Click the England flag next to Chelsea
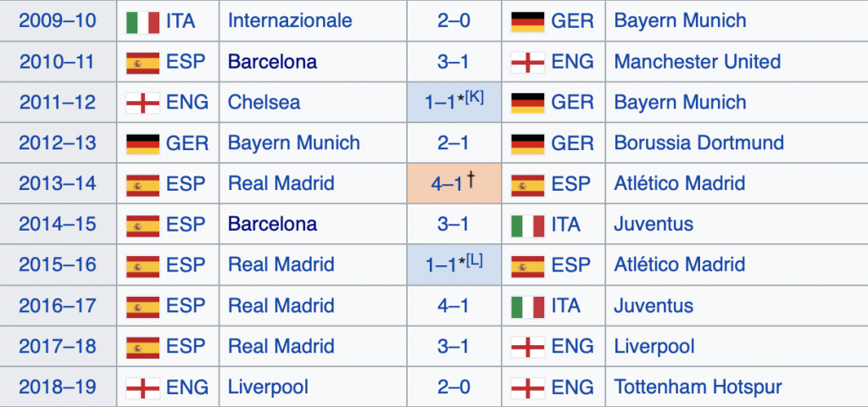Screen dimensions: 868x407 (x=141, y=103)
